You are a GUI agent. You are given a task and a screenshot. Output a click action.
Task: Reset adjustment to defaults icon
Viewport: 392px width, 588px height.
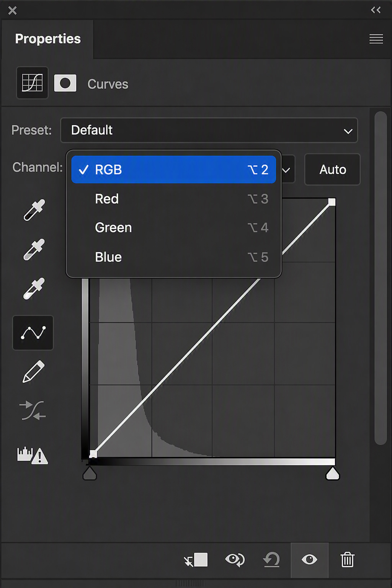[271, 560]
